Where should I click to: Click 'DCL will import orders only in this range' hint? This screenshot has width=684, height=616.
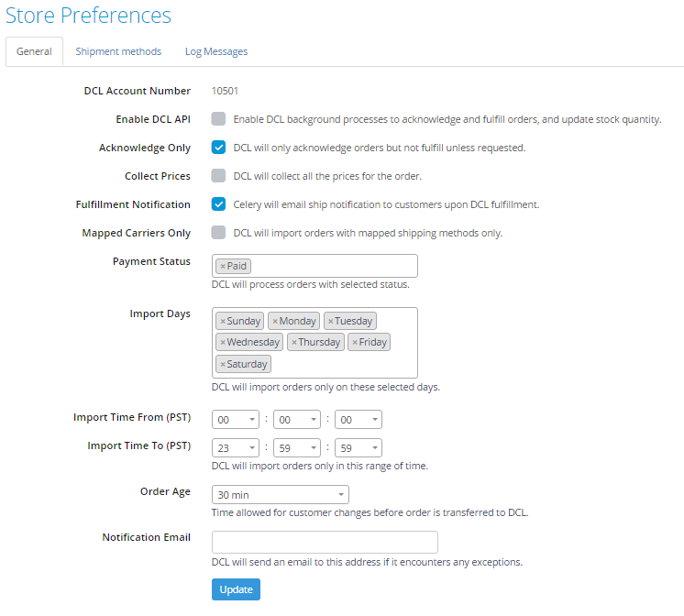[320, 466]
